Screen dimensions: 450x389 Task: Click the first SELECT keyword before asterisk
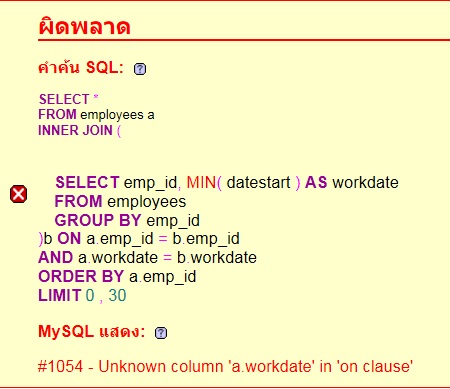tap(64, 99)
